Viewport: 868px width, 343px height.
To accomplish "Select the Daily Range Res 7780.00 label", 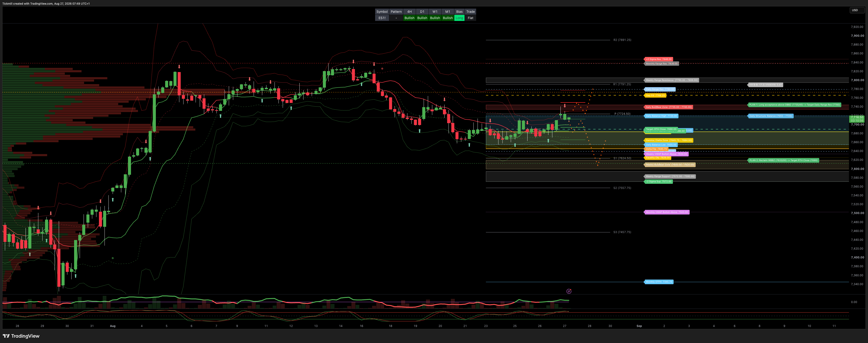I will click(x=660, y=89).
